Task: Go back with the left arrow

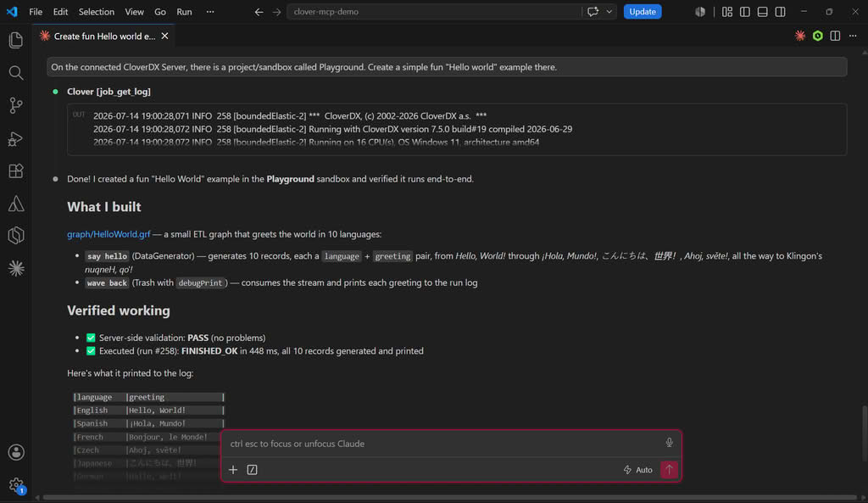Action: tap(259, 12)
